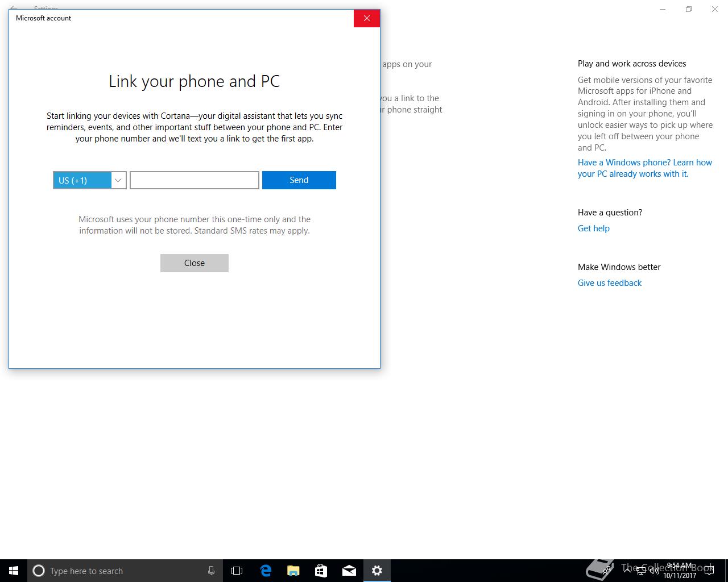Show hidden tray icons chevron
Image resolution: width=728 pixels, height=582 pixels.
click(627, 571)
